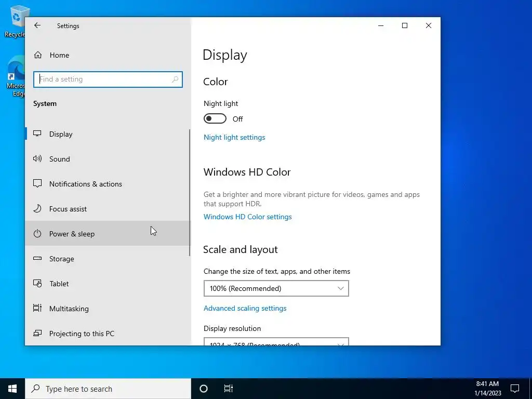Image resolution: width=532 pixels, height=399 pixels.
Task: Open Task View from the taskbar
Action: click(x=229, y=389)
